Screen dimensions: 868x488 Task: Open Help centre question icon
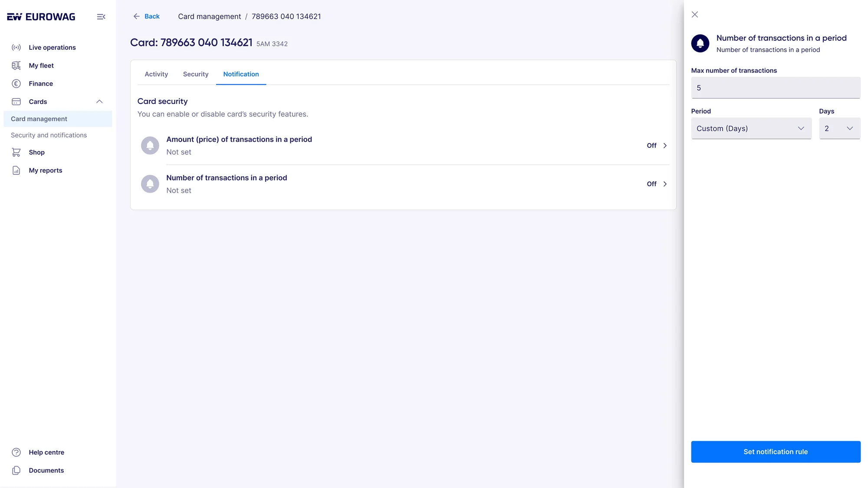[16, 452]
